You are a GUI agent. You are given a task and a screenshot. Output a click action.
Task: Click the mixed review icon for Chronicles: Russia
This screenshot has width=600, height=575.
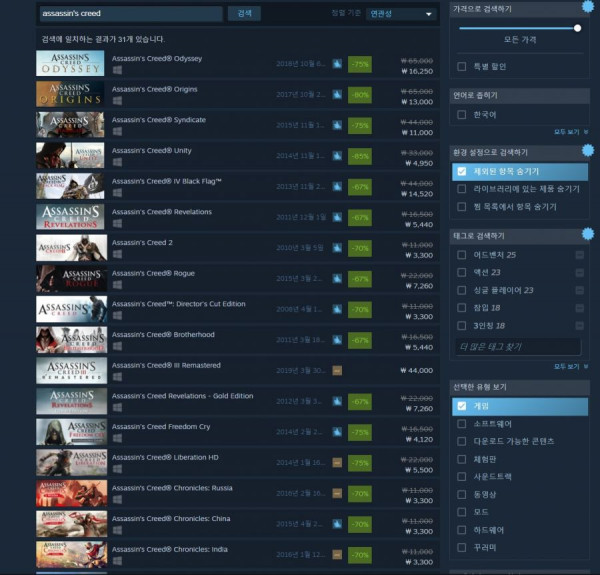tap(337, 494)
